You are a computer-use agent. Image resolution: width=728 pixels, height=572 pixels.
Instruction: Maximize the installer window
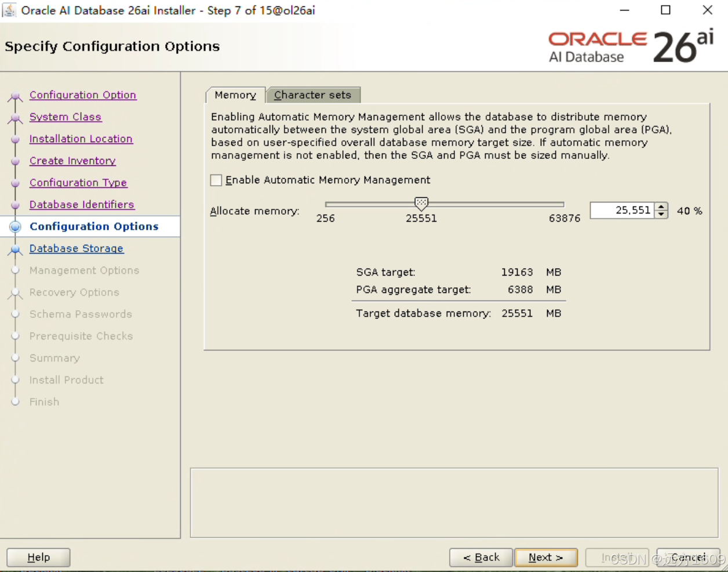point(666,10)
